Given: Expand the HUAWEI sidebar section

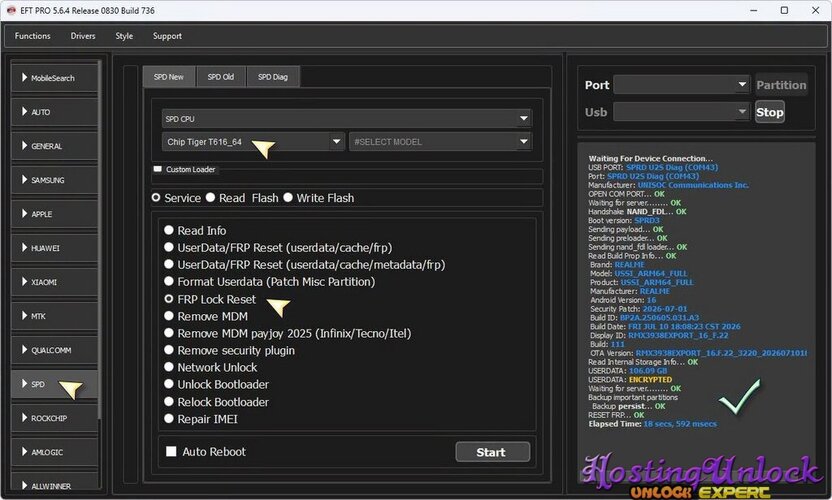Looking at the screenshot, I should point(55,247).
